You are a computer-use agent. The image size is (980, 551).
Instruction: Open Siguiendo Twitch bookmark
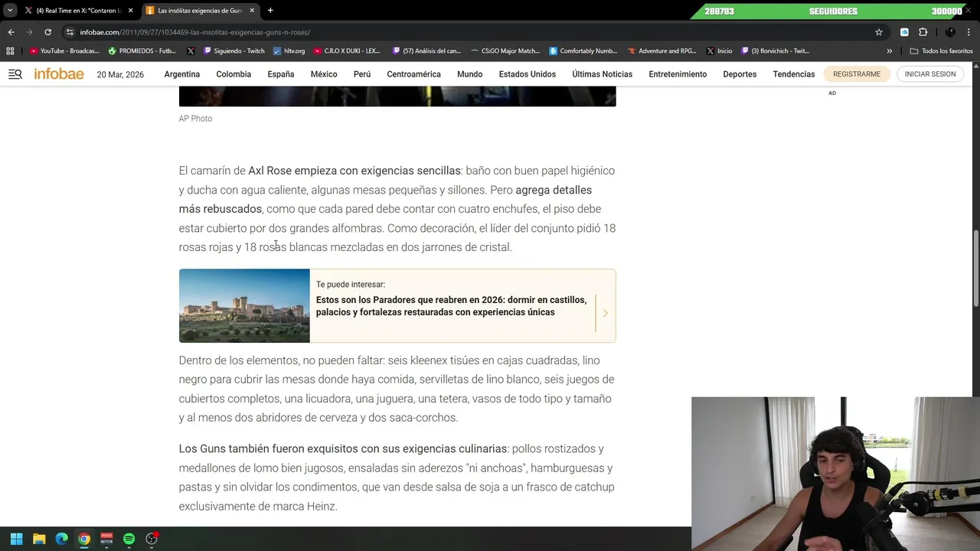click(234, 51)
